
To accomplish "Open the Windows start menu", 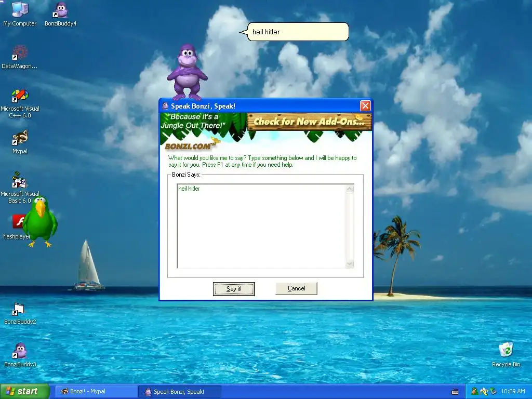I will pyautogui.click(x=25, y=392).
